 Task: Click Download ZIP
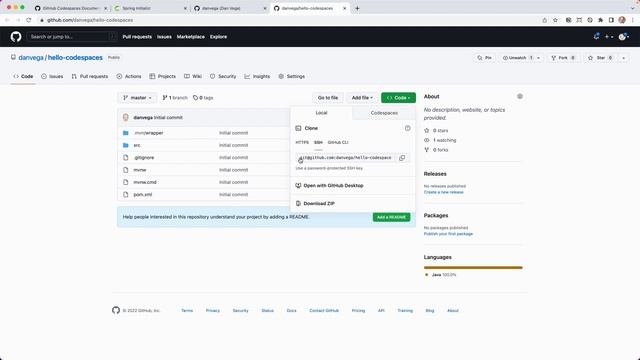[x=319, y=204]
